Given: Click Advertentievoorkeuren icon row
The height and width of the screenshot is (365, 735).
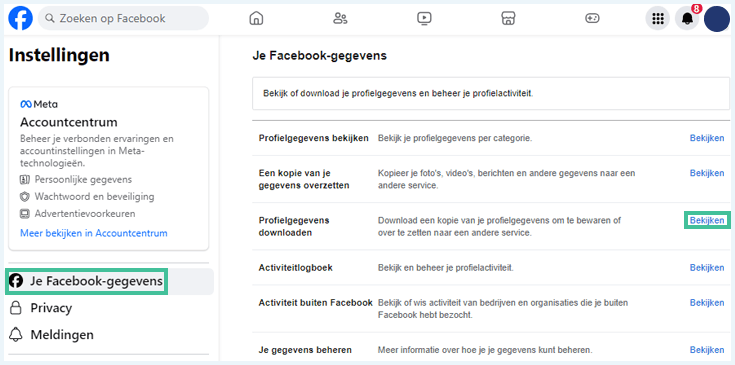Looking at the screenshot, I should point(78,214).
